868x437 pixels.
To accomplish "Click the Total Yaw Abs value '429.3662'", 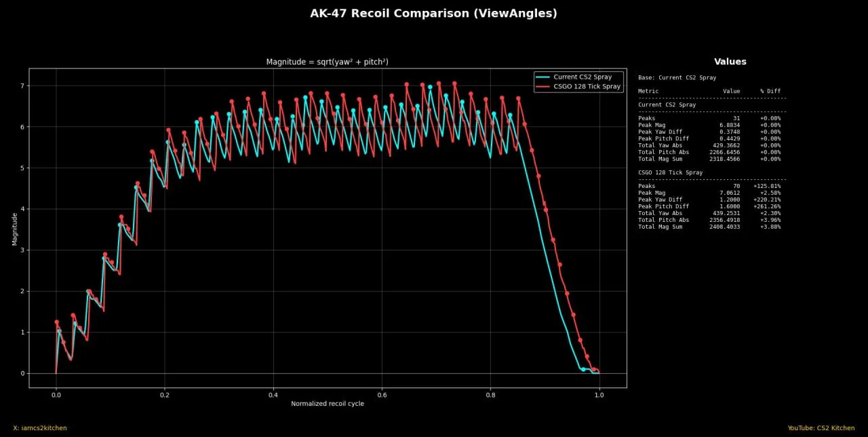I will click(726, 145).
